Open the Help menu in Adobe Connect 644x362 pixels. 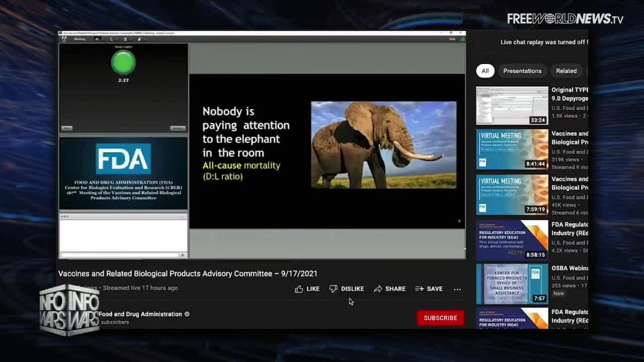[x=452, y=39]
